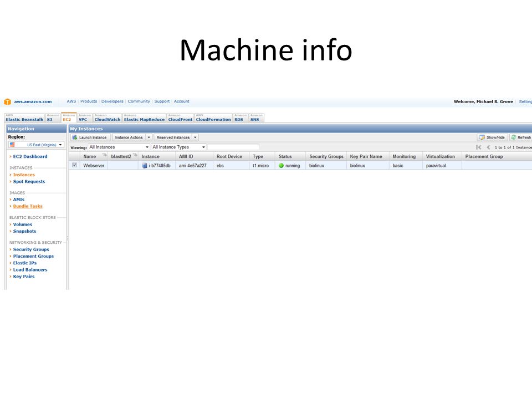The width and height of the screenshot is (532, 399).
Task: Switch to the CloudWatch tab
Action: [107, 117]
